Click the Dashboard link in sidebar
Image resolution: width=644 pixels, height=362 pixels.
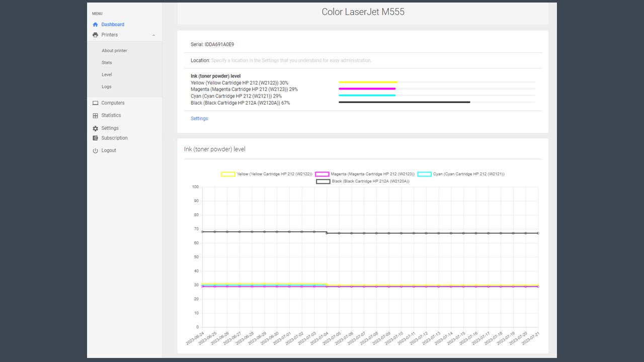tap(113, 25)
